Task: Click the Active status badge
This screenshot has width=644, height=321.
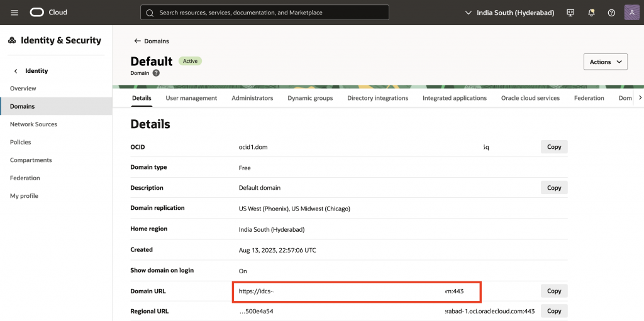Action: coord(190,61)
